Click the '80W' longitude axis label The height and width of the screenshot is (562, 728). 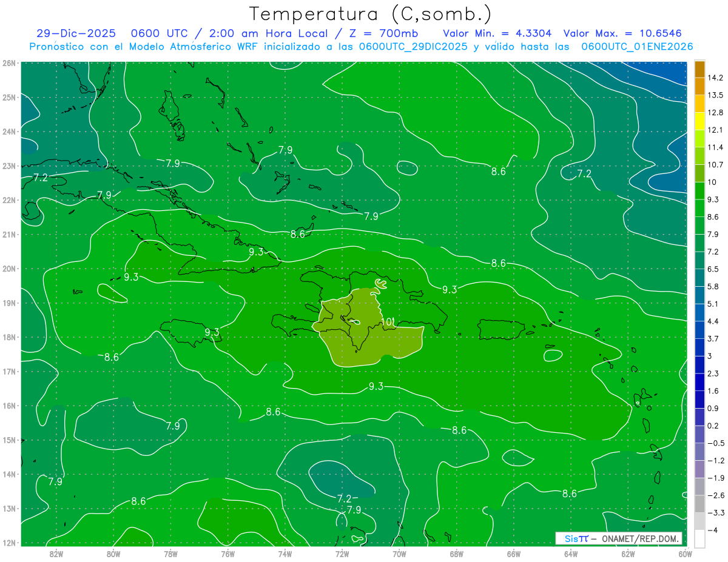[113, 554]
